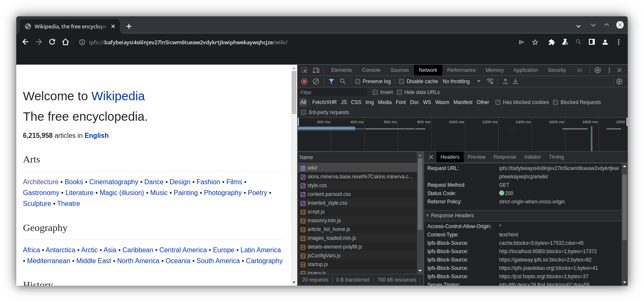Open the network search magnifier

pyautogui.click(x=343, y=81)
